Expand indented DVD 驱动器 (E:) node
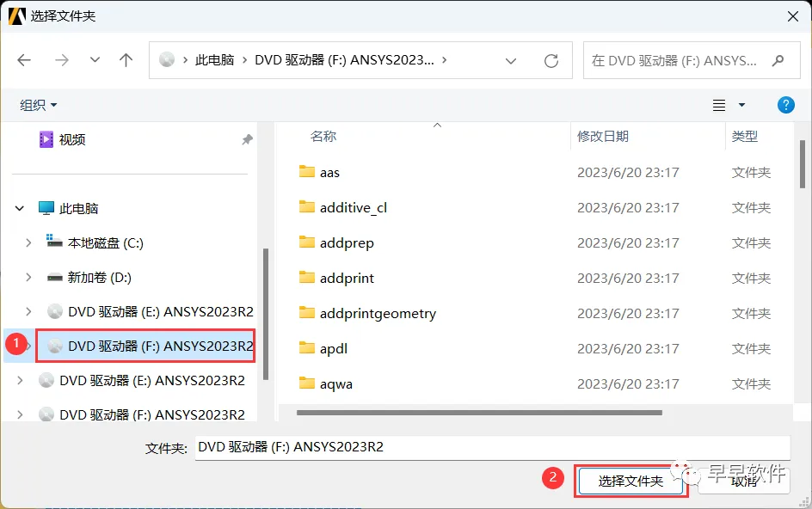Viewport: 812px width, 509px height. click(28, 311)
